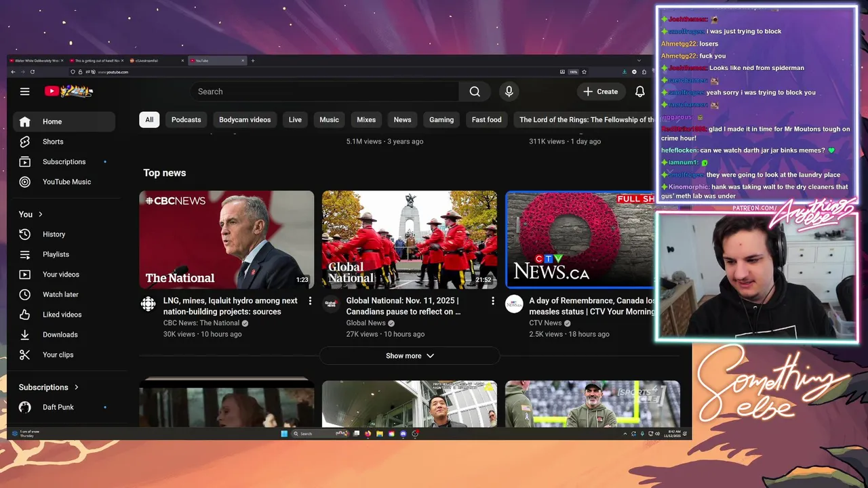The height and width of the screenshot is (488, 868).
Task: Click the CTV News channel avatar
Action: click(514, 304)
